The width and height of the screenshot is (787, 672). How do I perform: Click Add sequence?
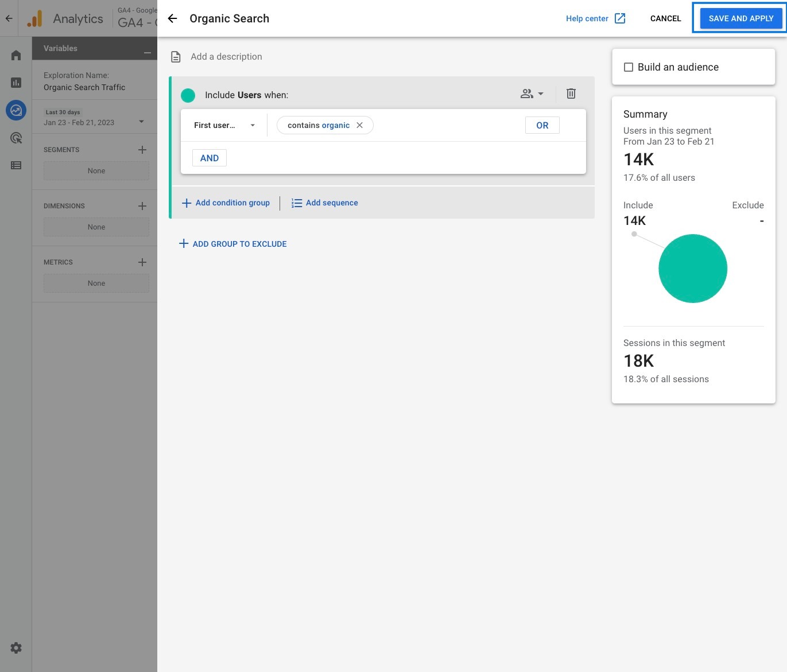coord(325,203)
